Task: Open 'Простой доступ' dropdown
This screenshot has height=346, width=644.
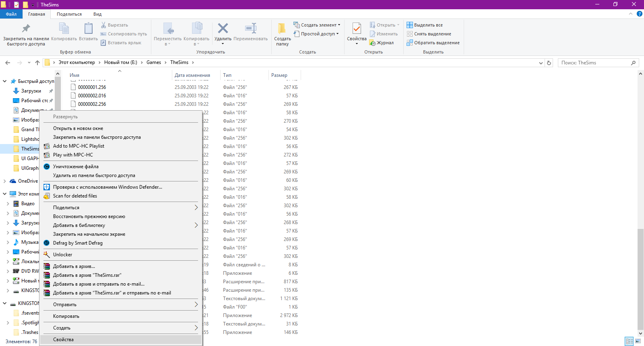Action: click(x=337, y=34)
